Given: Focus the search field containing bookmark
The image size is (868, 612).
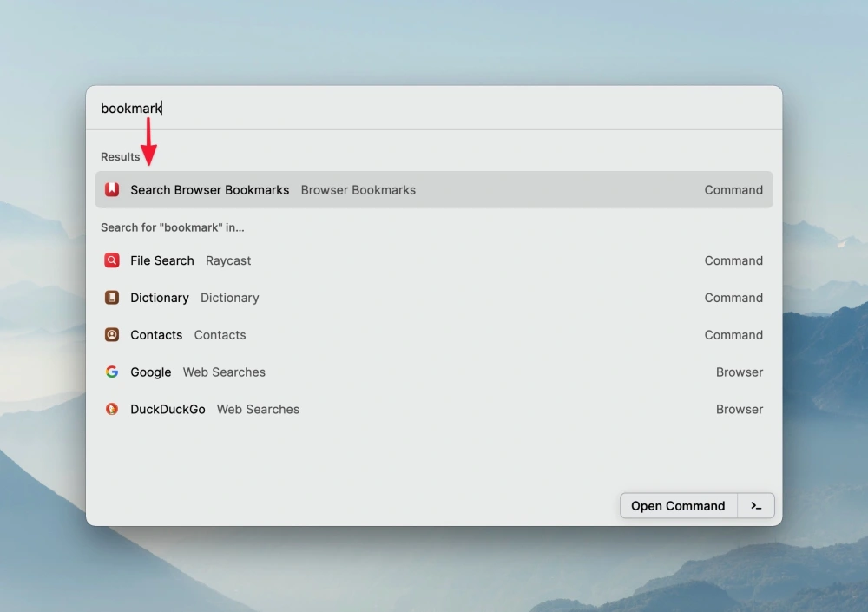Looking at the screenshot, I should (434, 108).
